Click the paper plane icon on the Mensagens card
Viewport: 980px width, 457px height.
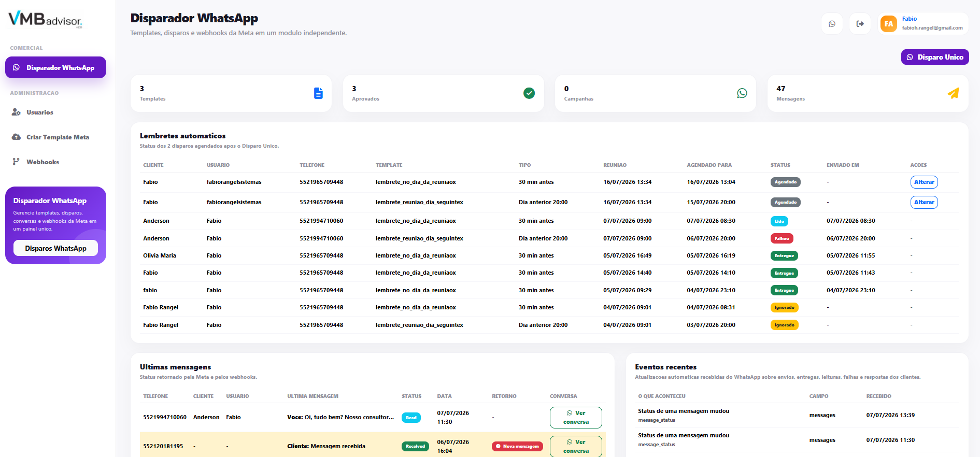(954, 93)
